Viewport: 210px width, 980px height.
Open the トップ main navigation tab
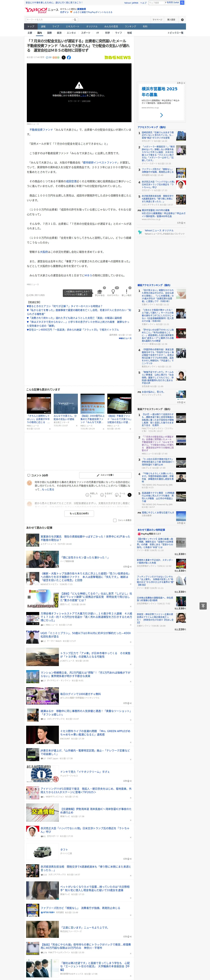pyautogui.click(x=31, y=26)
